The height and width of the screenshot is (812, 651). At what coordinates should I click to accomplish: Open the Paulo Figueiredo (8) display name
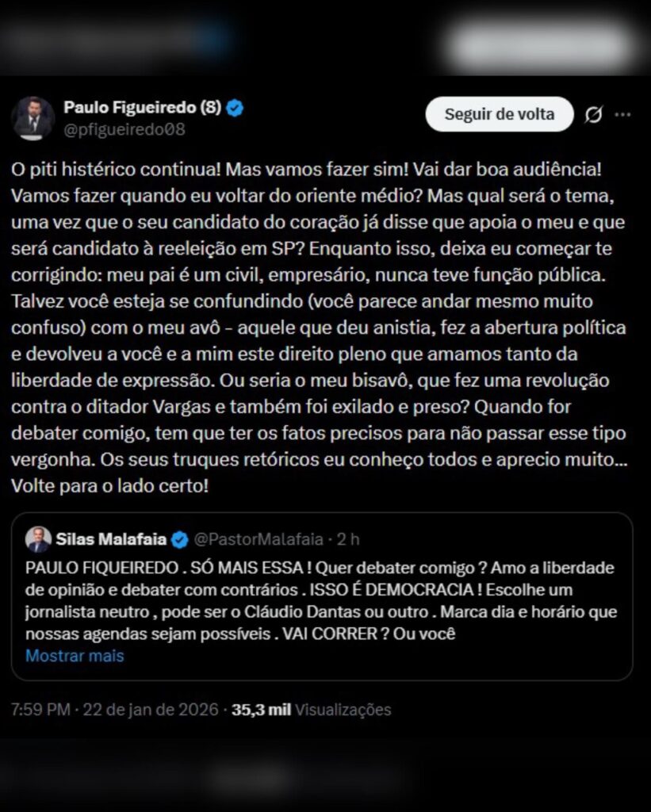point(142,108)
